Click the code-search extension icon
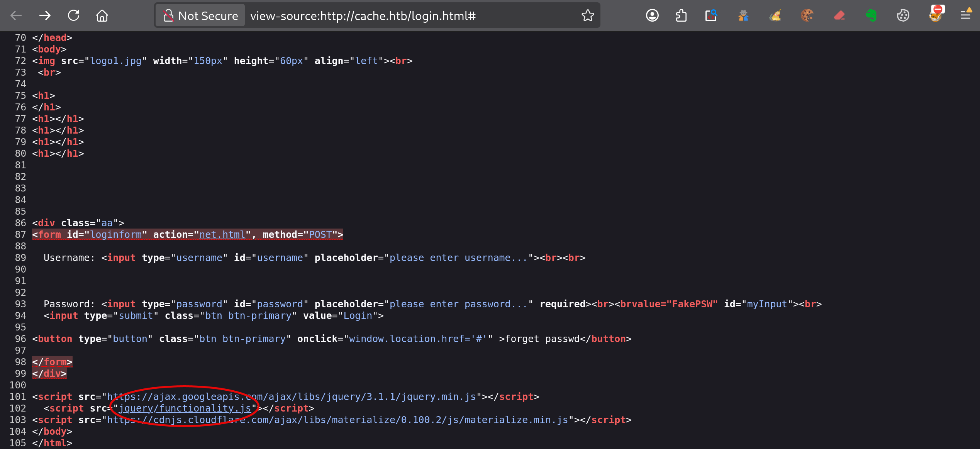This screenshot has height=449, width=980. pos(711,16)
